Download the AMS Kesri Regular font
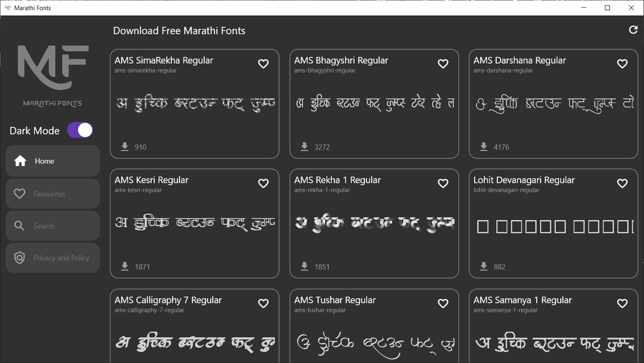Viewport: 644px width, 363px height. 125,266
